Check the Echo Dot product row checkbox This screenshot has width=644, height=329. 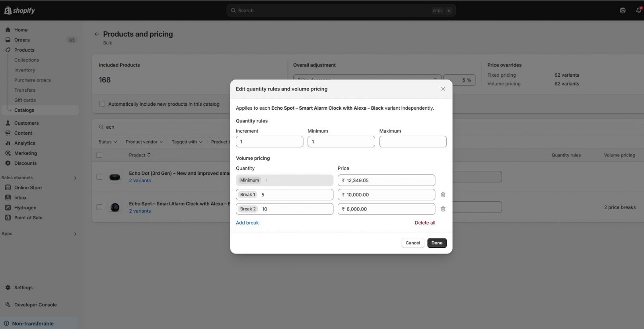point(99,177)
